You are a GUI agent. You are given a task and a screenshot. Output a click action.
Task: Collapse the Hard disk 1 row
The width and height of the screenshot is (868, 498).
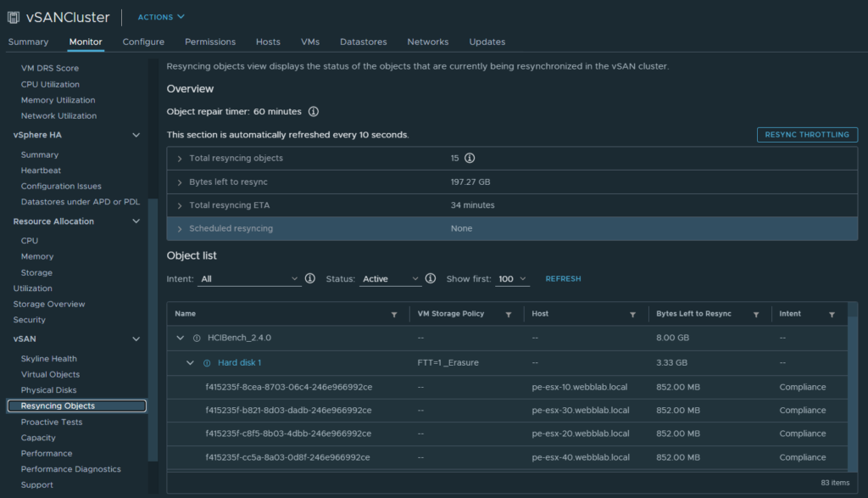(x=190, y=362)
